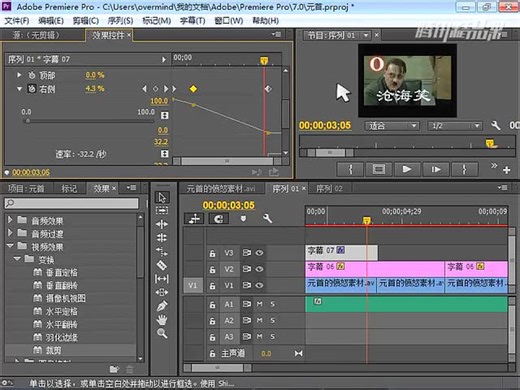Viewport: 520px width, 390px height.
Task: Create new custom bin in Effects panel
Action: [114, 369]
